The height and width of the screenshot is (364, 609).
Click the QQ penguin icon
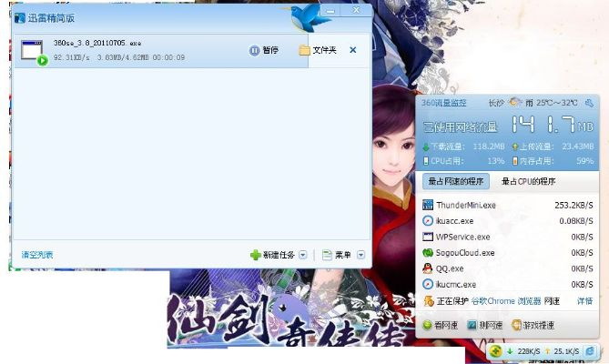[x=428, y=268]
